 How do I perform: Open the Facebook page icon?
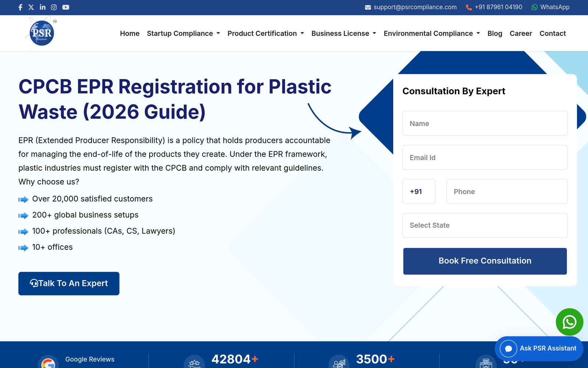click(x=21, y=7)
